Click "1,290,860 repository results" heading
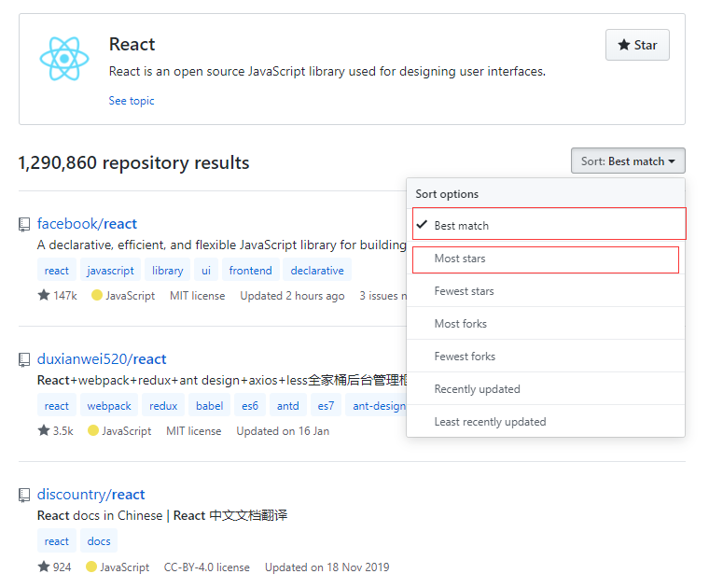This screenshot has height=588, width=709. coord(133,162)
